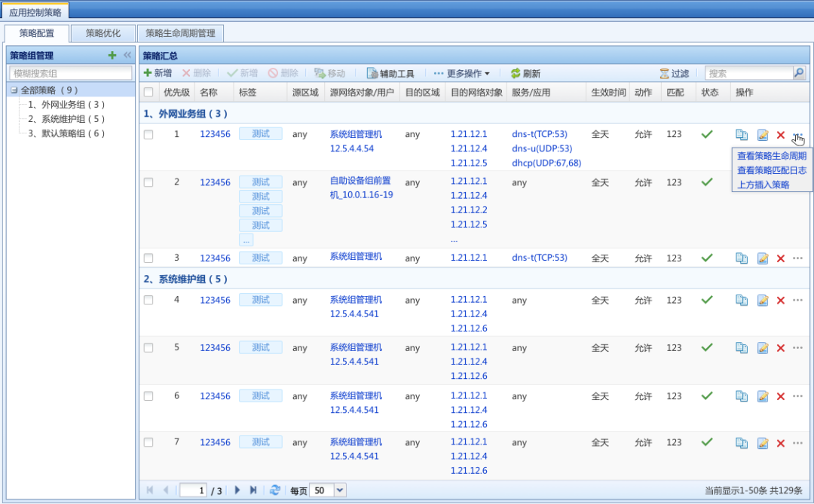The height and width of the screenshot is (504, 814).
Task: Click the copy icon for priority 3 policy
Action: pos(742,258)
